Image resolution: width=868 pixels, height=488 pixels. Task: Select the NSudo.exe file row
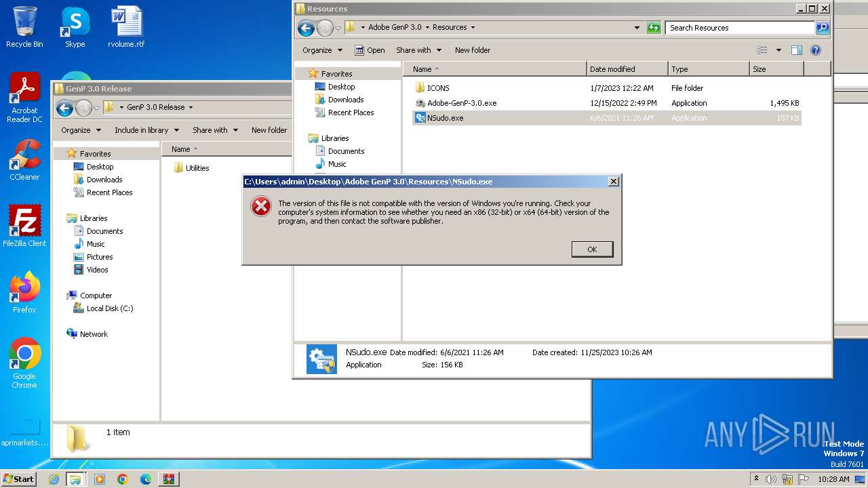[607, 118]
